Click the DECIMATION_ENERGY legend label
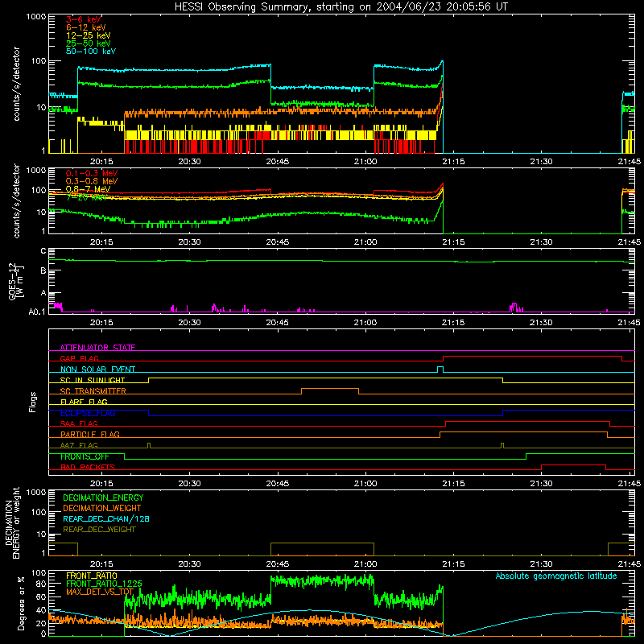 103,497
